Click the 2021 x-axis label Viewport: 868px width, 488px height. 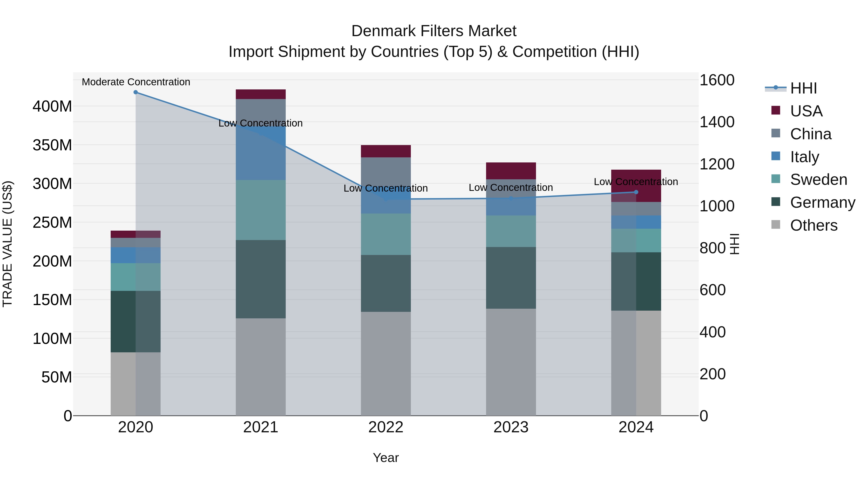pyautogui.click(x=261, y=427)
